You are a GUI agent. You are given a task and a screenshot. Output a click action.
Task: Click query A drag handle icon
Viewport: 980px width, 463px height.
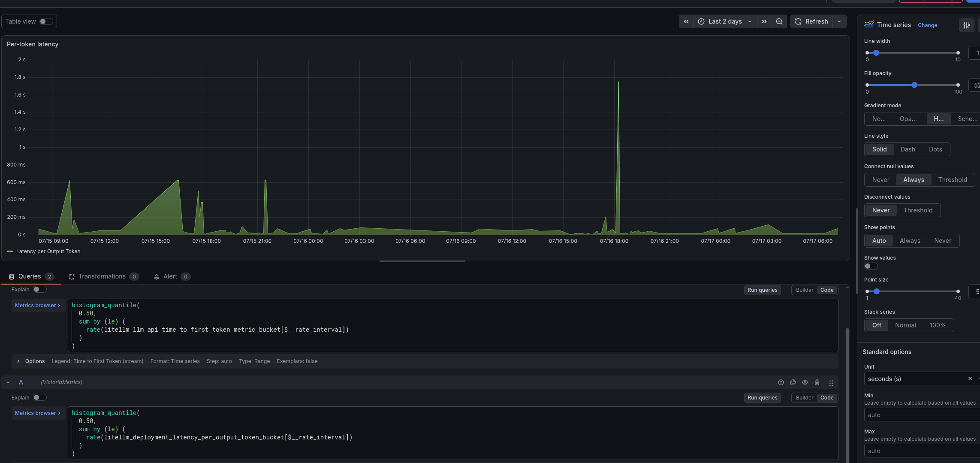coord(831,383)
